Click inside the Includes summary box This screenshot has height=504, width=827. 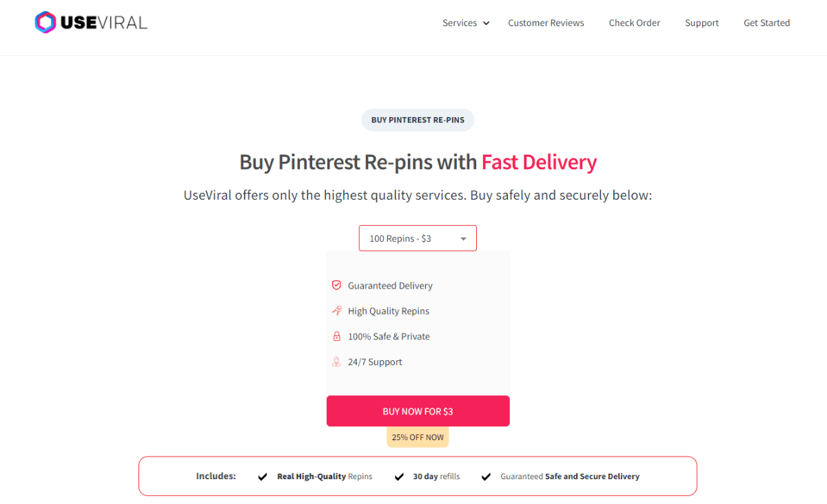click(418, 476)
